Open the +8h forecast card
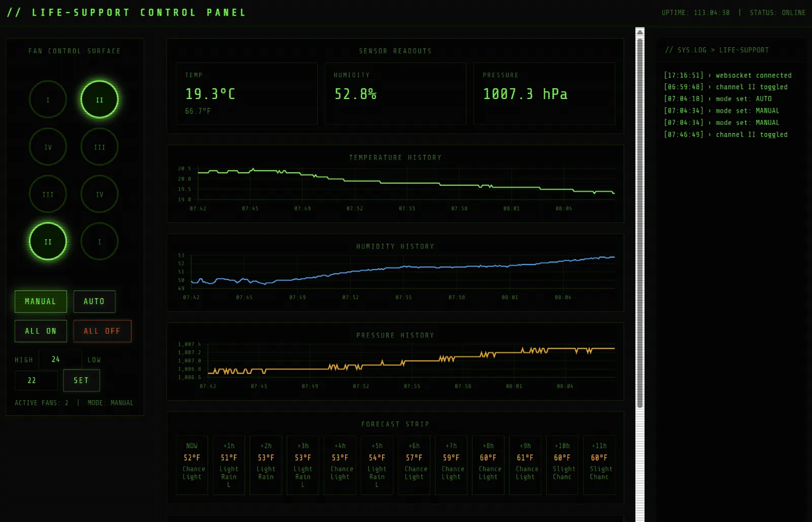Image resolution: width=812 pixels, height=522 pixels. tap(488, 465)
